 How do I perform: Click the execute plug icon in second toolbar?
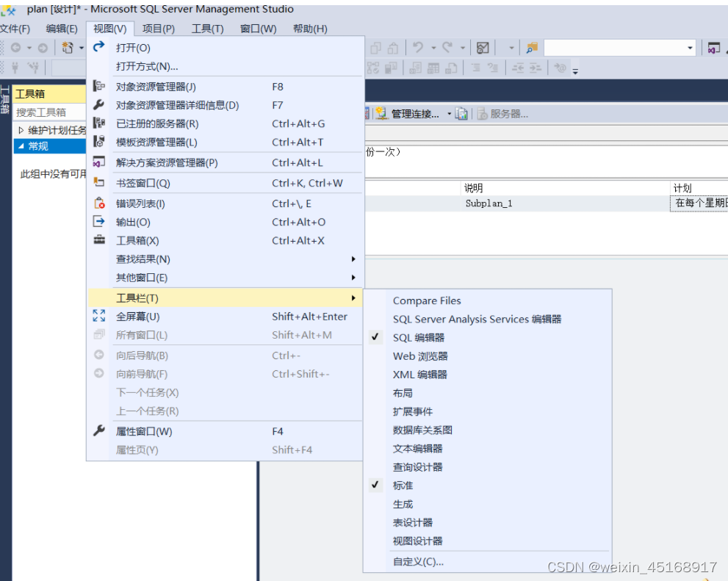pos(15,68)
